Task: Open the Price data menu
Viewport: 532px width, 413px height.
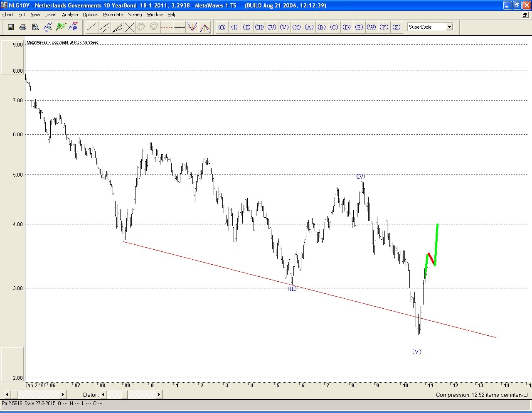Action: [x=113, y=15]
